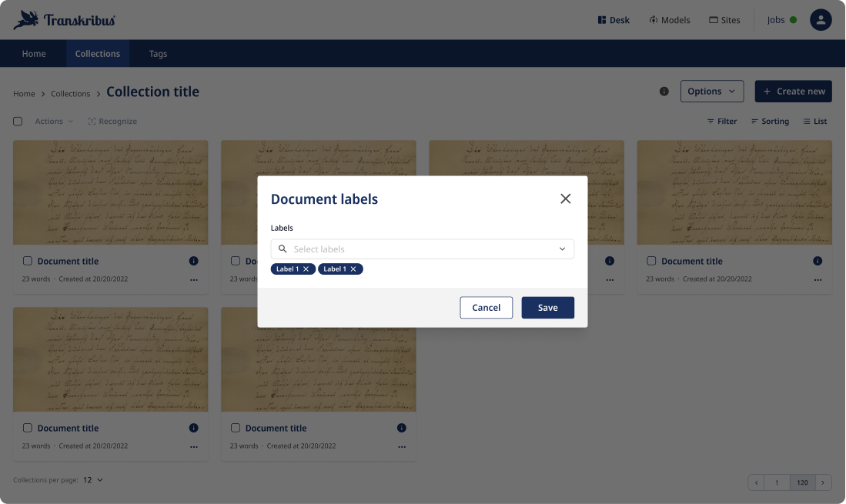The width and height of the screenshot is (846, 504).
Task: Toggle the select-all checkbox beside Actions
Action: click(18, 122)
